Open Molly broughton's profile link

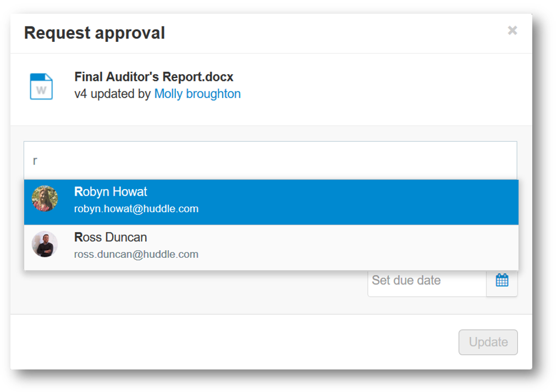pos(197,93)
